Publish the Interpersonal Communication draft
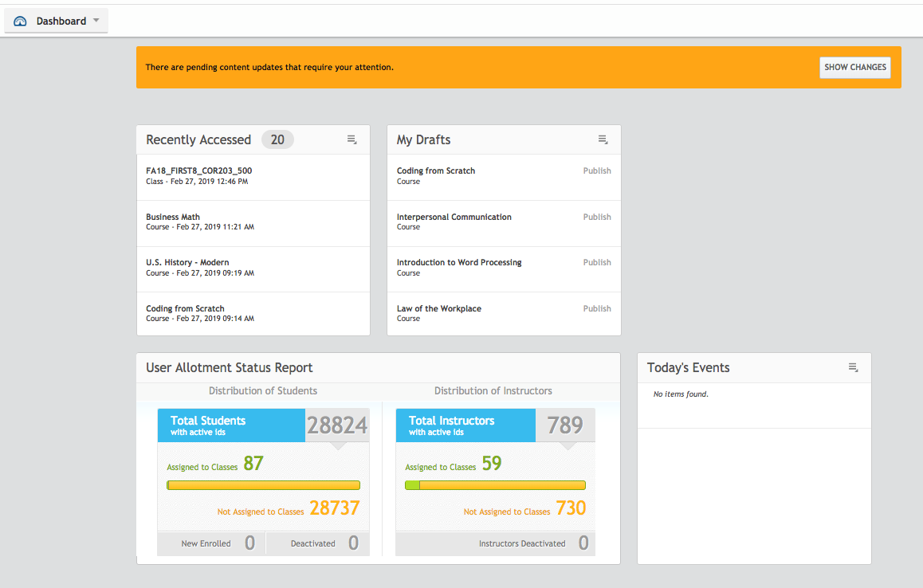This screenshot has width=923, height=588. pos(596,217)
